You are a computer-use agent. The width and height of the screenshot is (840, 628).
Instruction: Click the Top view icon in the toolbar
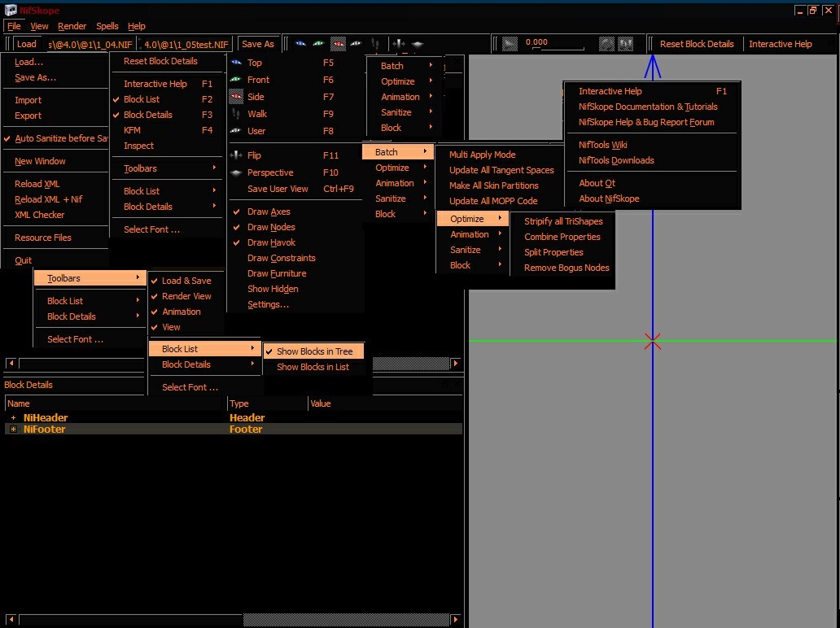[x=300, y=44]
